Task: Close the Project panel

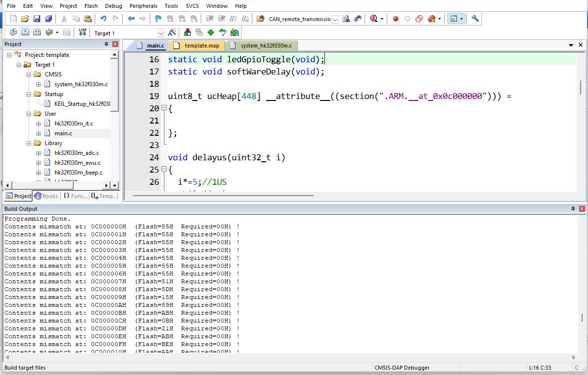Action: click(x=115, y=44)
